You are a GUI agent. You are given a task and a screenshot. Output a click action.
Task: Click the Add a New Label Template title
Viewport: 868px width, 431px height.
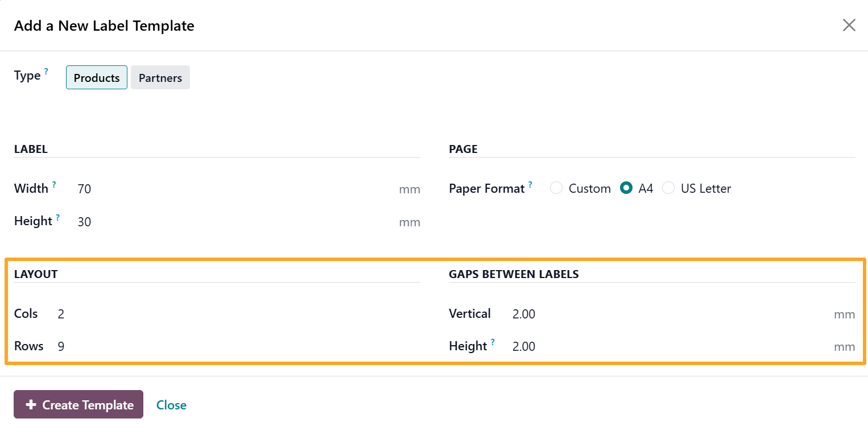[x=104, y=26]
